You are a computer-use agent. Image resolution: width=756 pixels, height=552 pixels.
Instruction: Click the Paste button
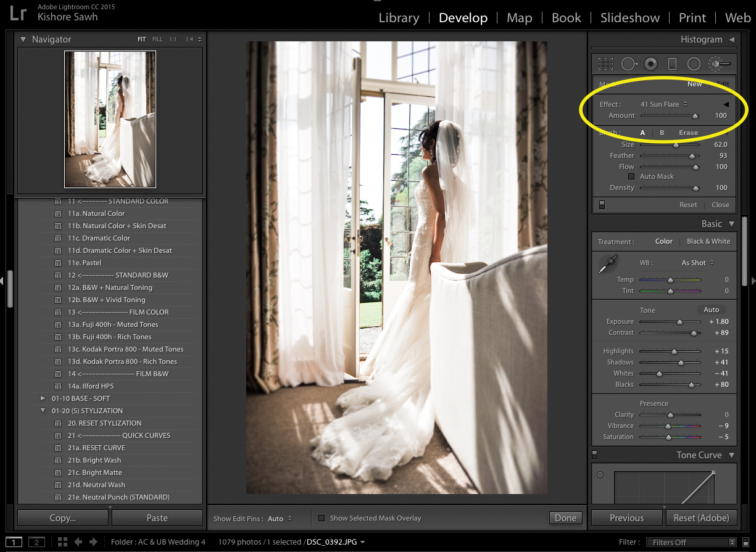coord(157,518)
